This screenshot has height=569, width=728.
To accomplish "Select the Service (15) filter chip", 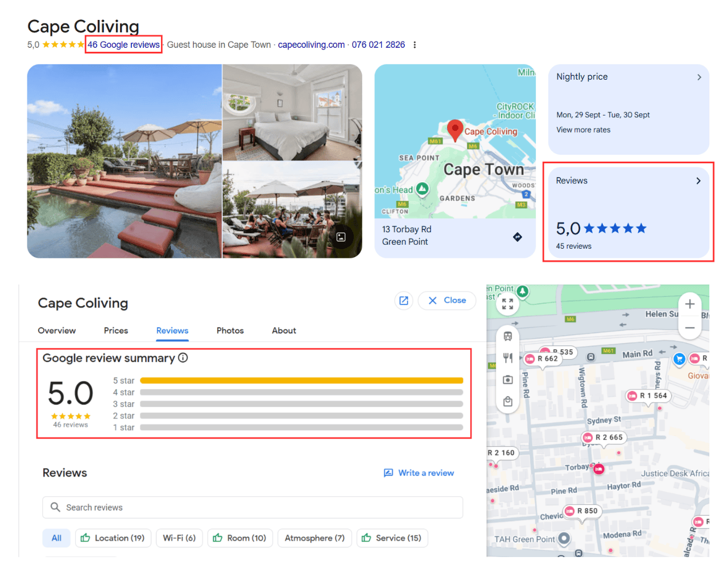I will (392, 538).
